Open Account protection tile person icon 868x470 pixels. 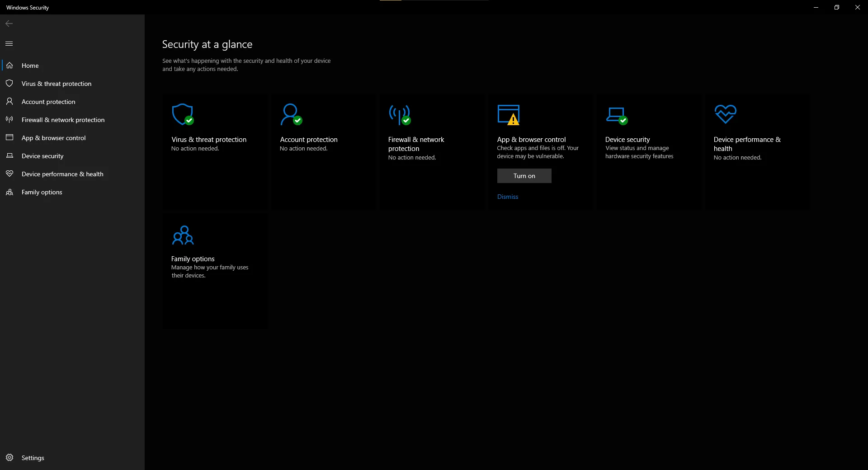click(x=291, y=114)
